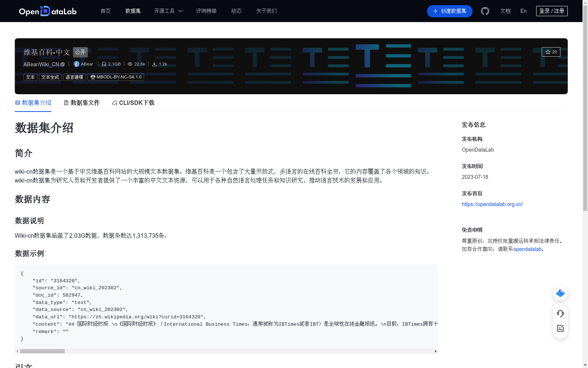
Task: Click the 2.1GB storage size icon
Action: click(x=104, y=64)
